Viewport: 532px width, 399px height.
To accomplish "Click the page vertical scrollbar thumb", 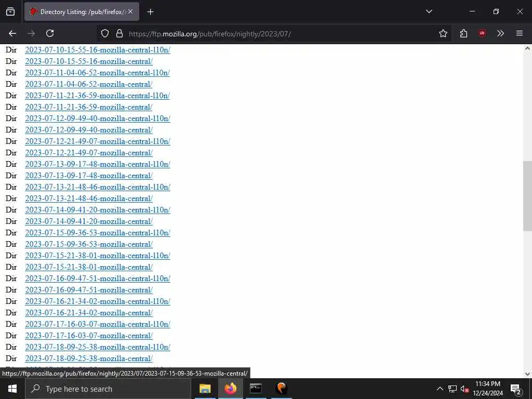I will (527, 196).
